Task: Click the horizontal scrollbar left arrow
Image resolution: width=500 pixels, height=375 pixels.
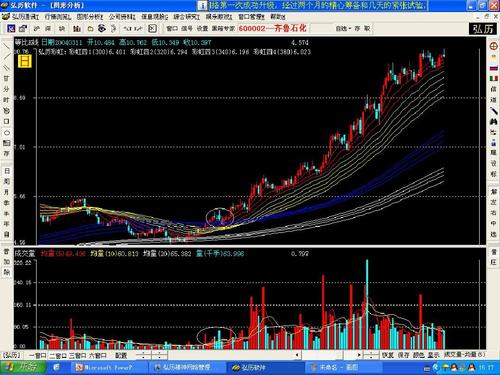Action: point(297,355)
